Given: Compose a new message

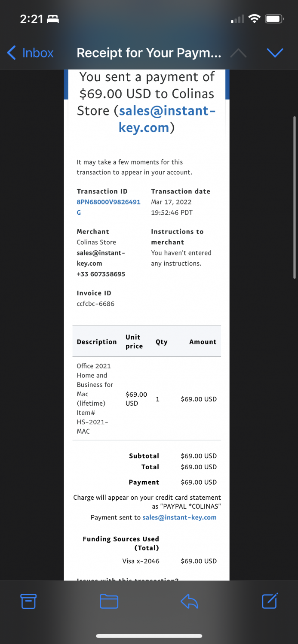Looking at the screenshot, I should [270, 601].
